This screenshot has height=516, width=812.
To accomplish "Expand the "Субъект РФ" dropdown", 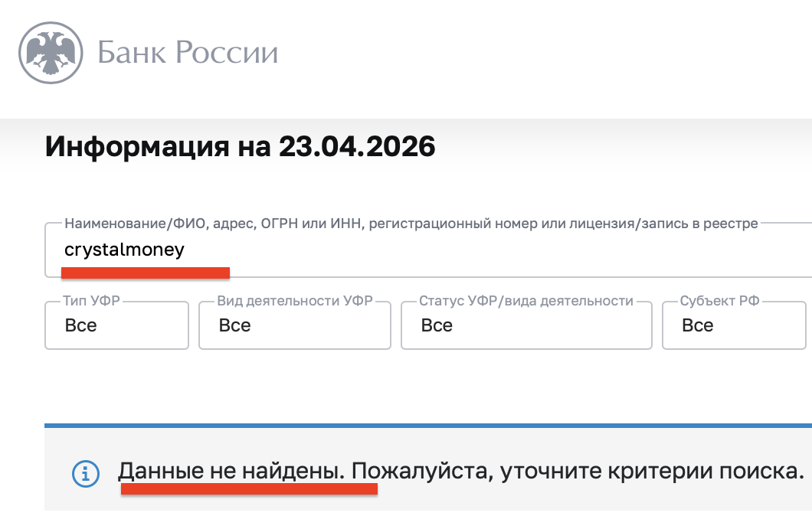I will click(x=733, y=326).
